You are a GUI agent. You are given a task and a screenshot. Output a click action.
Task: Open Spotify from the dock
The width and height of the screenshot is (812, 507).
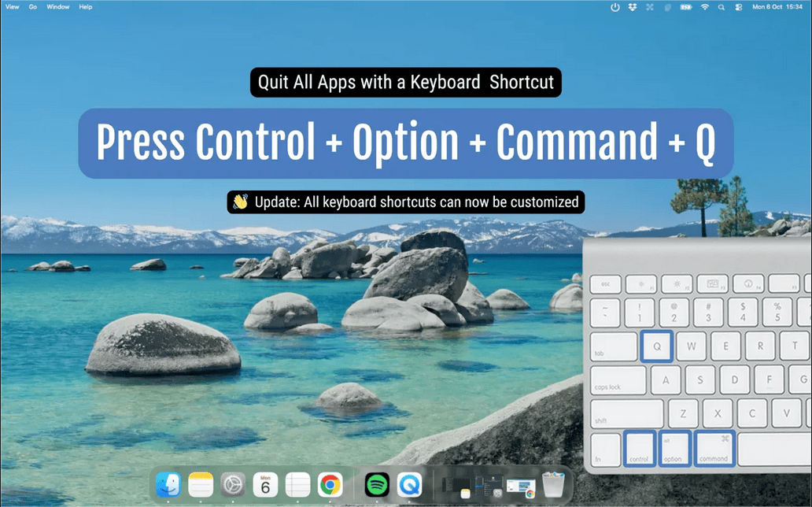(378, 485)
